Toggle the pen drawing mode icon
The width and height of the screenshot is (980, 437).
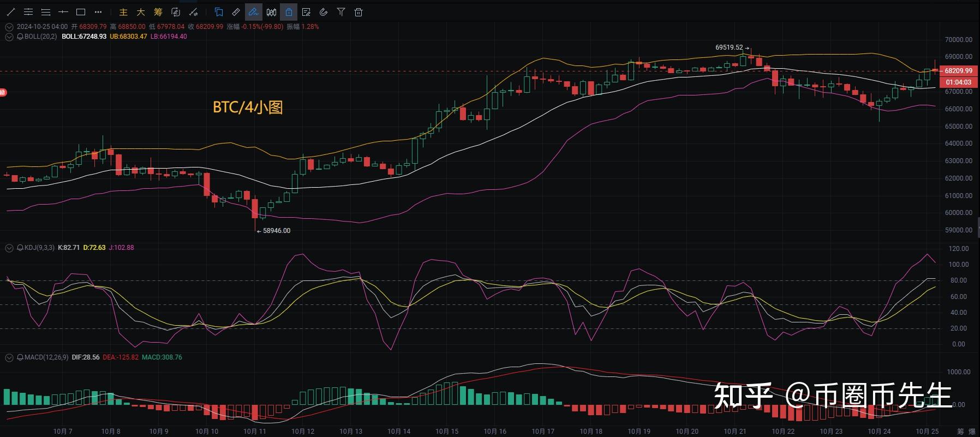(254, 12)
